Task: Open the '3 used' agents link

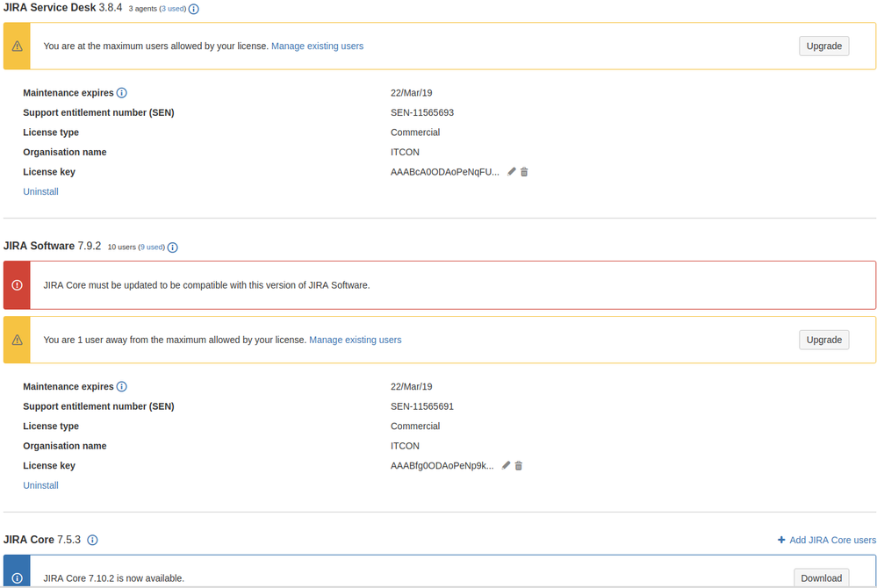Action: pos(173,9)
